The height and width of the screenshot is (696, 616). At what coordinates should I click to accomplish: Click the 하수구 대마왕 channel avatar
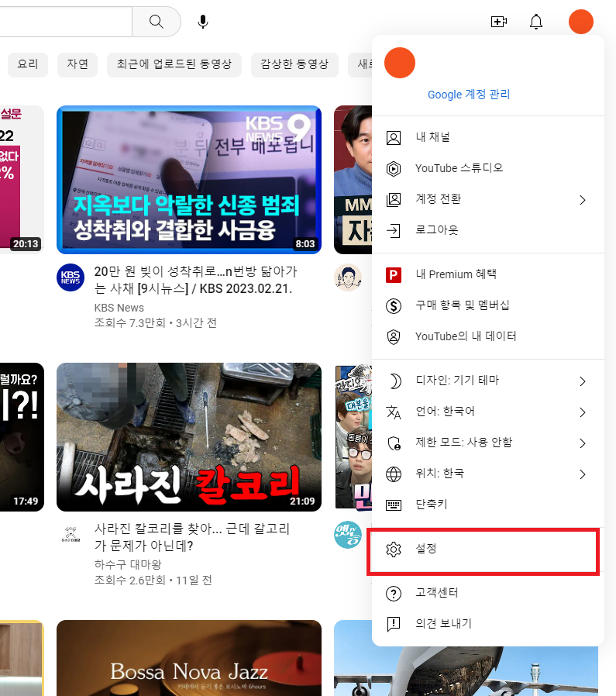(x=71, y=534)
